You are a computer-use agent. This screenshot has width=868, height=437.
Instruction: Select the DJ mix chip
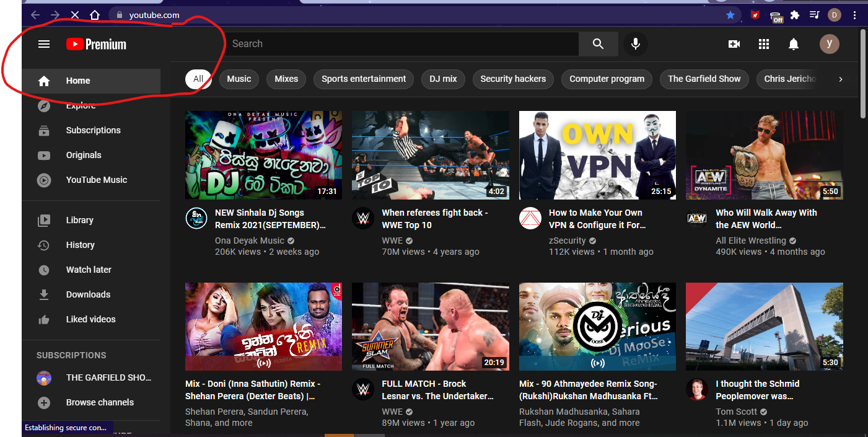point(443,79)
